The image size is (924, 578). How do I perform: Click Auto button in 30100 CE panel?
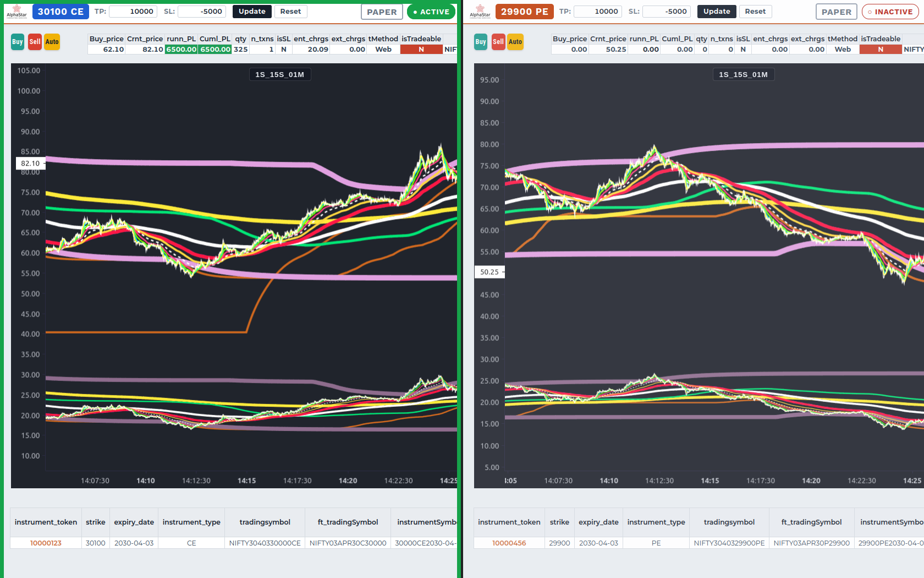coord(52,42)
